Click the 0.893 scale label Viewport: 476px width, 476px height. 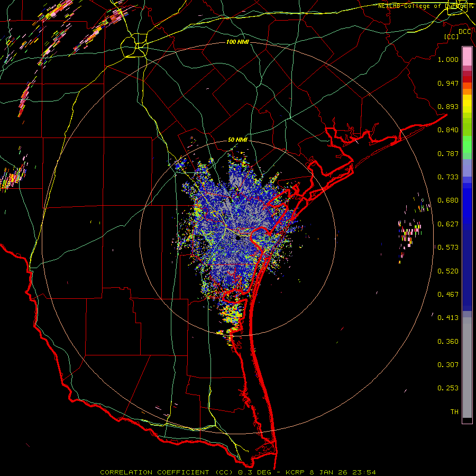pos(448,106)
